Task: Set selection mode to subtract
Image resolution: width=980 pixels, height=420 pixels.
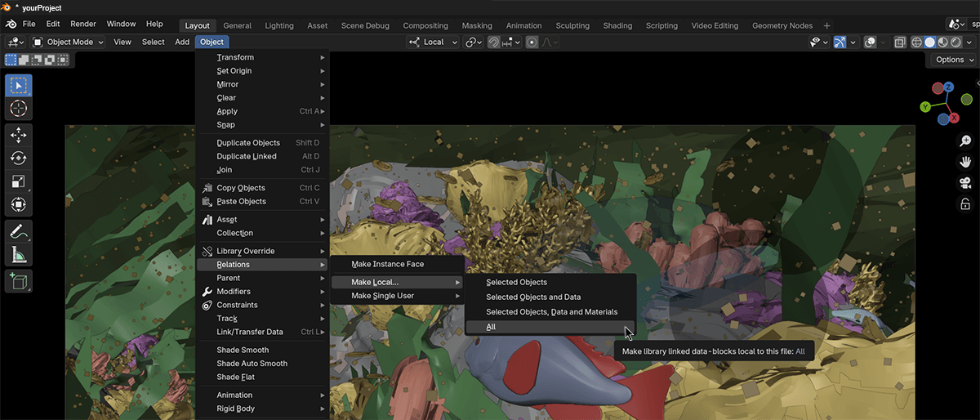Action: [x=36, y=59]
